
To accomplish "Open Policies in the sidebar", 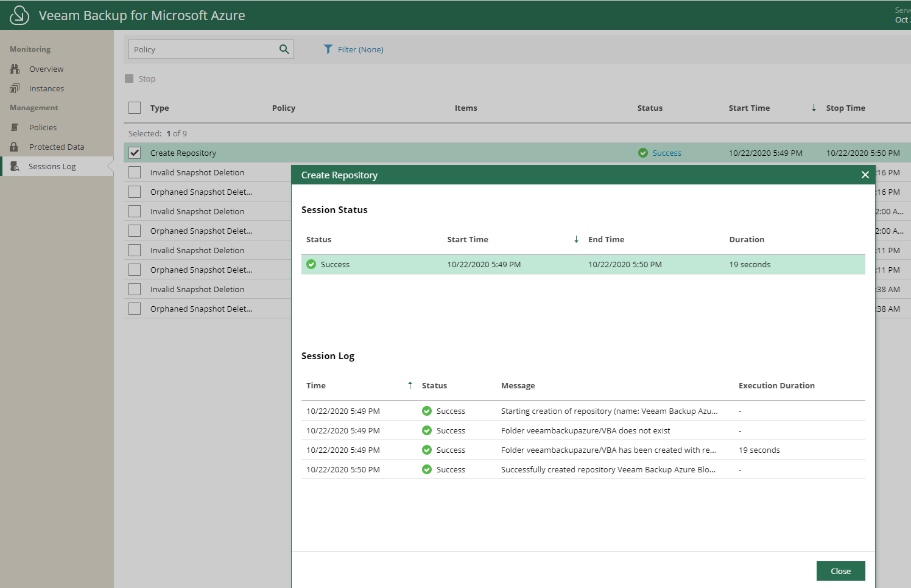I will pos(43,127).
